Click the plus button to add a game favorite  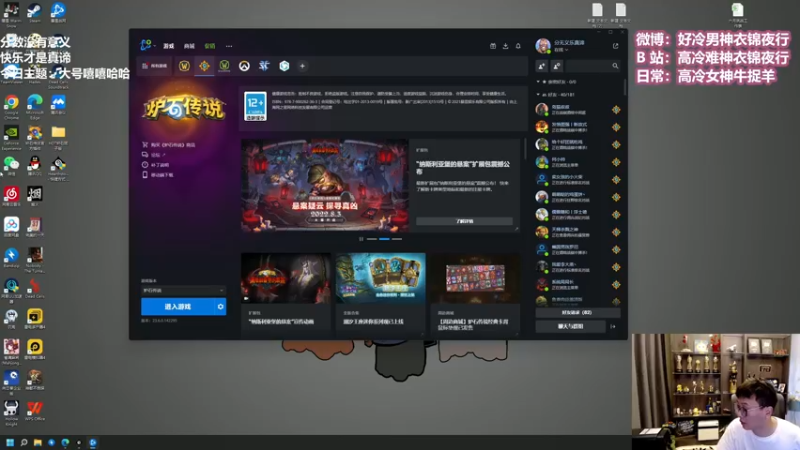(x=302, y=66)
